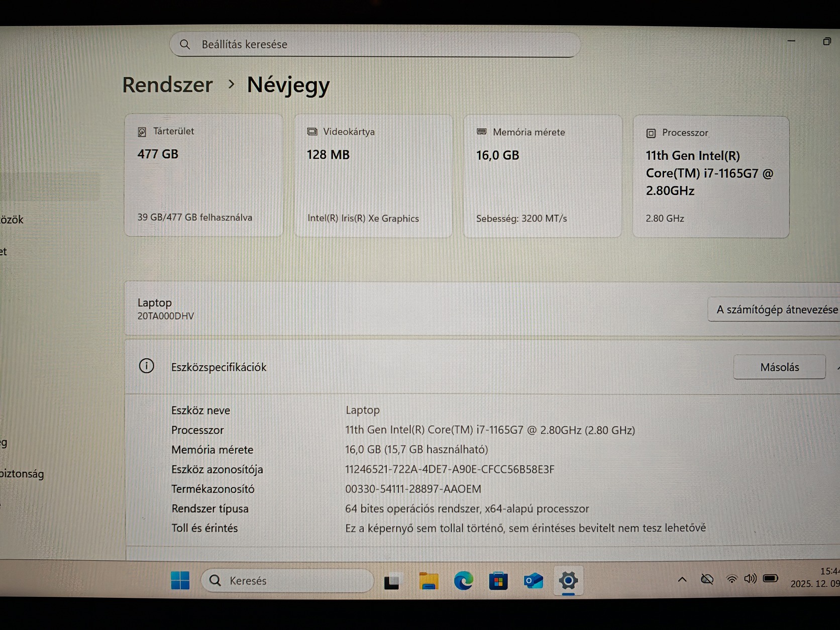Open the taskbar clock and date

(815, 578)
